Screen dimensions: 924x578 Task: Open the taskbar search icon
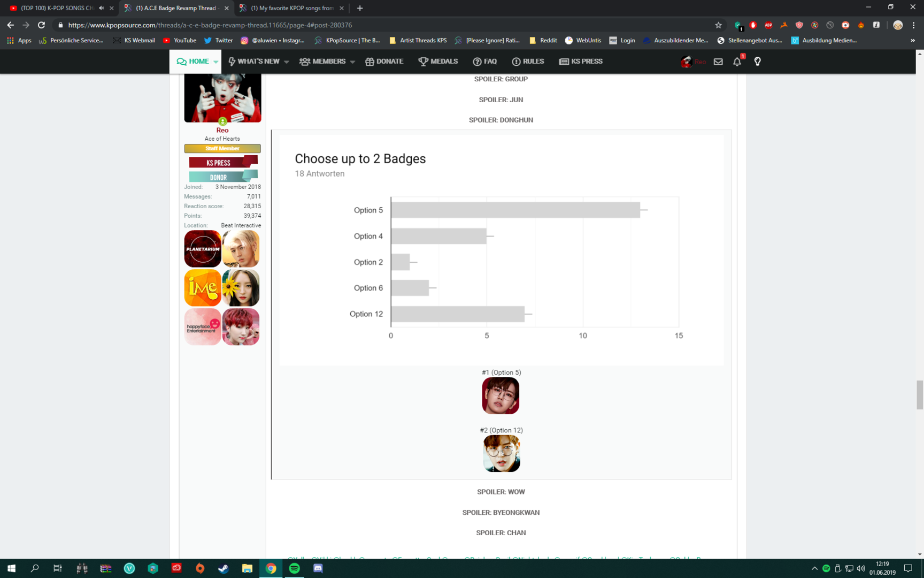(x=35, y=568)
